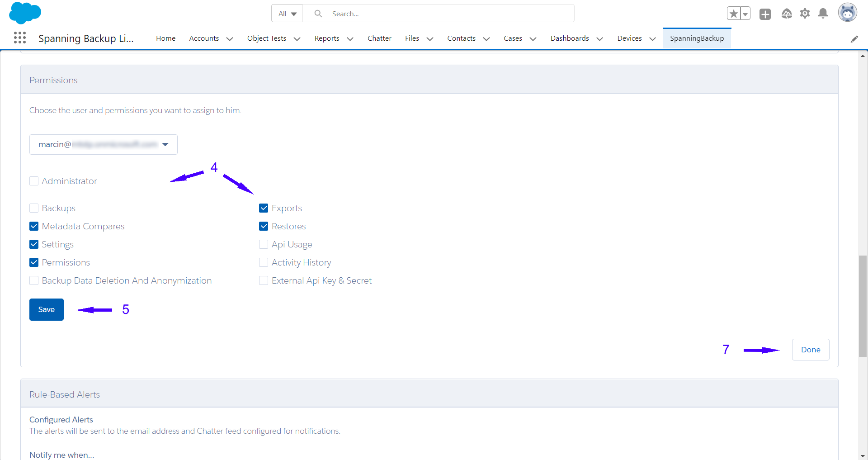
Task: Click the 'Choose the user and permissions' text
Action: click(135, 110)
